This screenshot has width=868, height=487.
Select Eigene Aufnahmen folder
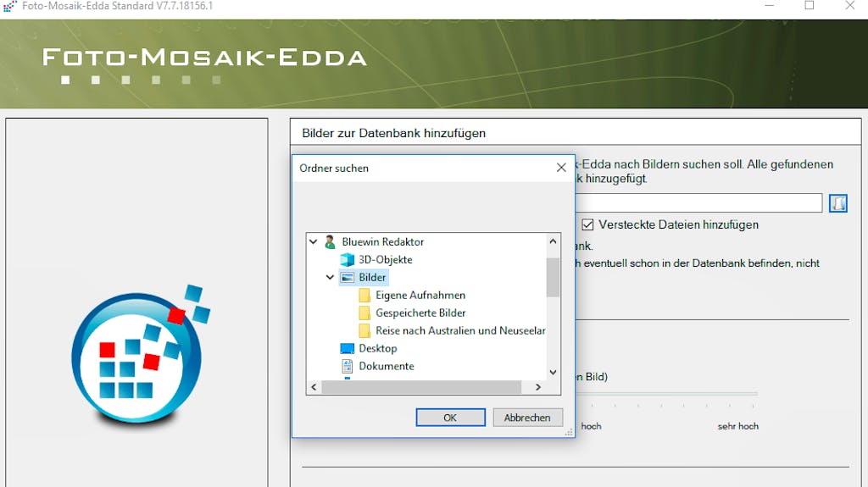tap(420, 295)
